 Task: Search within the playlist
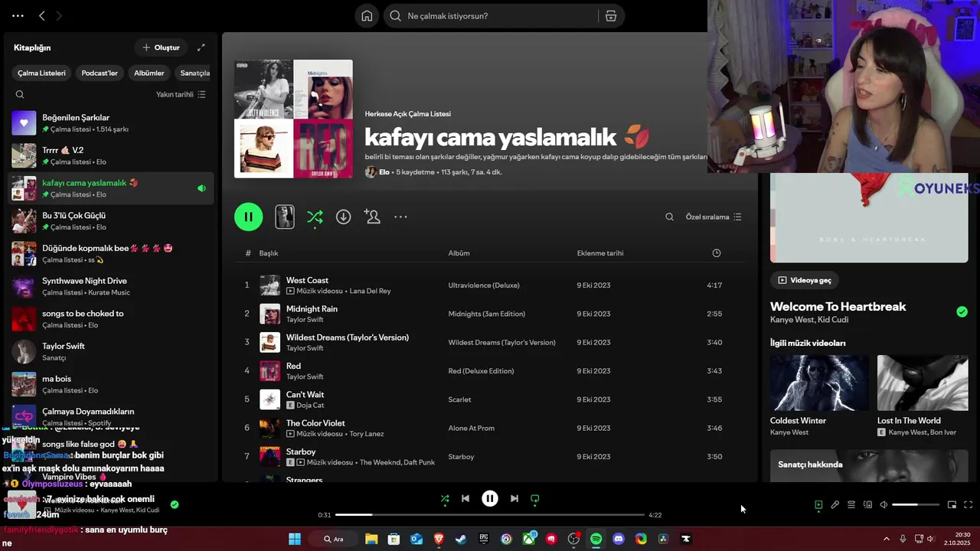click(x=669, y=217)
